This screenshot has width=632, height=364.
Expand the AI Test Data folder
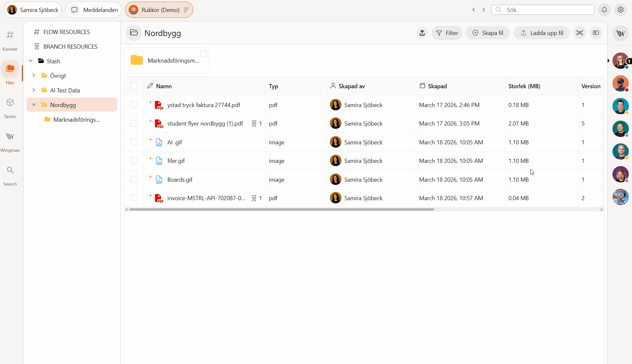34,90
